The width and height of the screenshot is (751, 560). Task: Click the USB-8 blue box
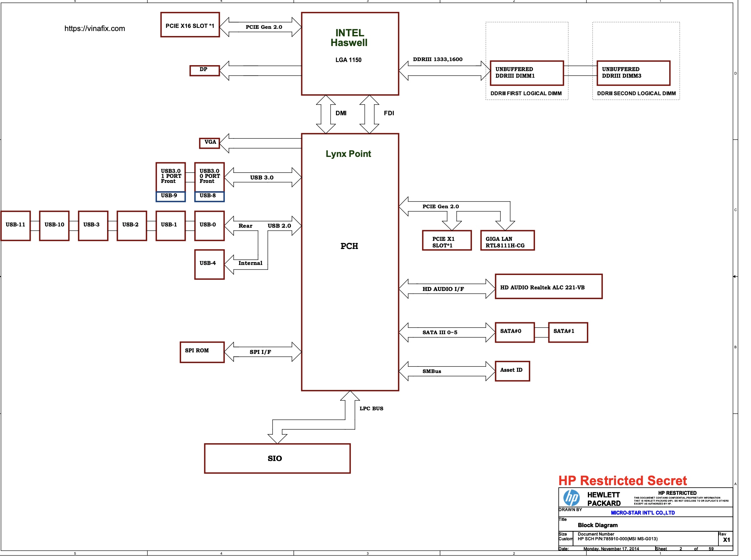click(209, 197)
